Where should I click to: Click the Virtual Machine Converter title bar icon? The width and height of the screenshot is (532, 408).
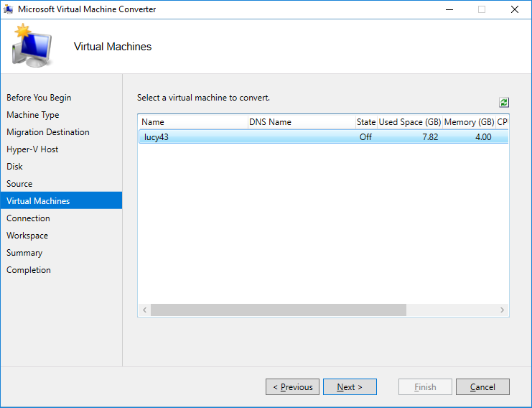9,9
